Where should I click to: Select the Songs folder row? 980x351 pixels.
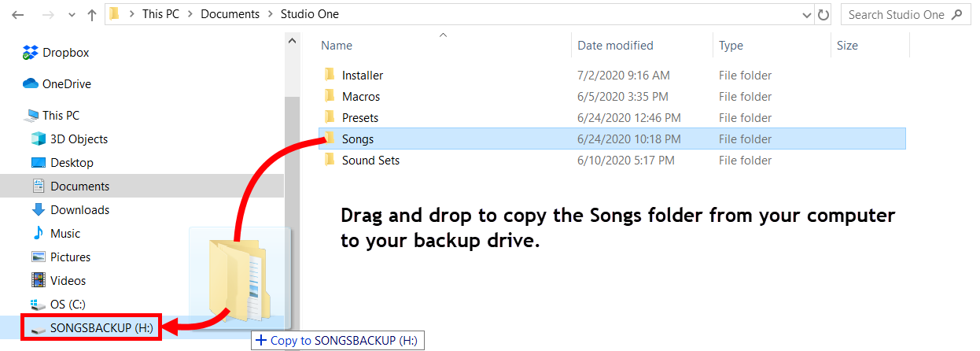click(358, 139)
